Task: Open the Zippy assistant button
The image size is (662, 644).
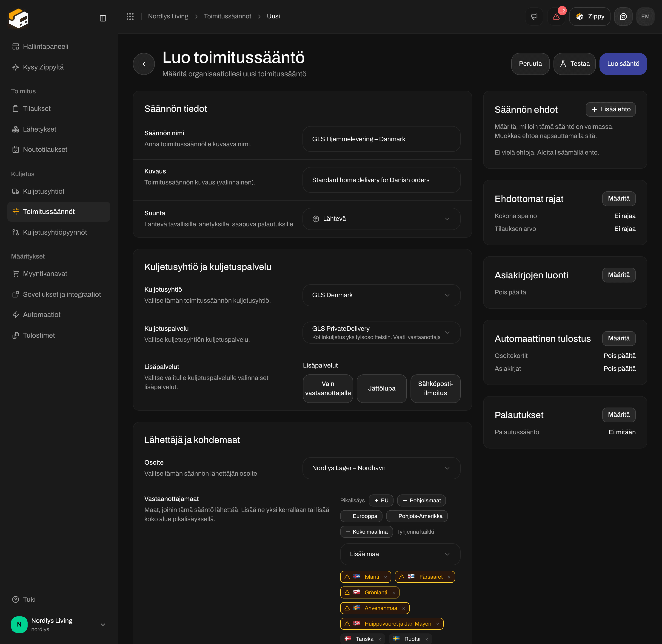Action: point(589,17)
